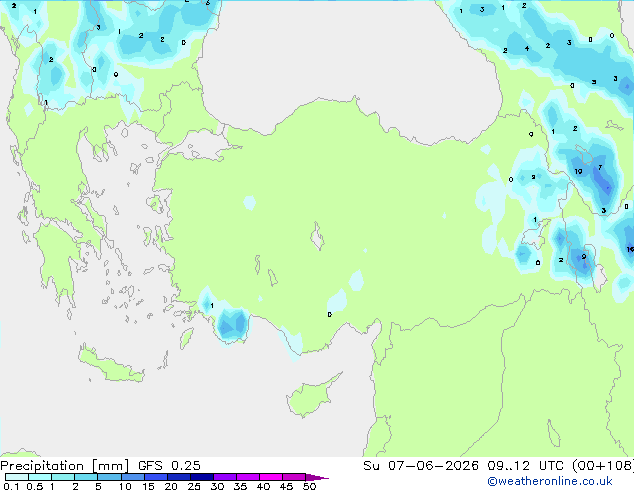The image size is (634, 490).
Task: Select the lightest 0.1–0.5 legend swatch
Action: pos(17,477)
